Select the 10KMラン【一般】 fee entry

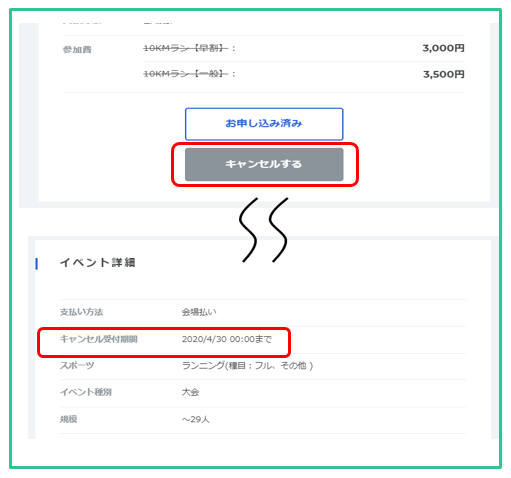[x=186, y=74]
